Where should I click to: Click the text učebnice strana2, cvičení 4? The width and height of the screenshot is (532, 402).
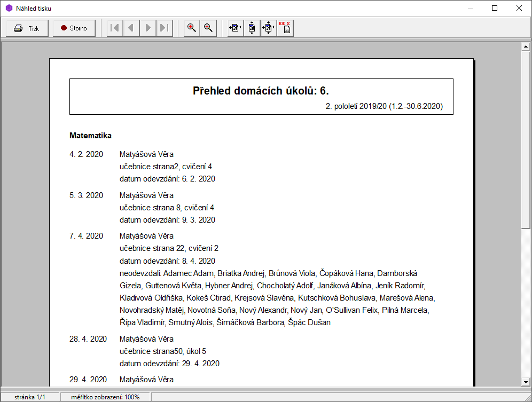click(166, 167)
